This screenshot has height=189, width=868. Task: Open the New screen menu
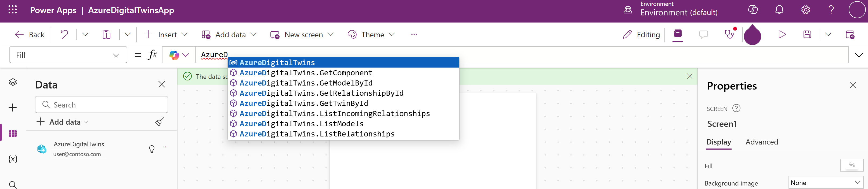point(302,35)
